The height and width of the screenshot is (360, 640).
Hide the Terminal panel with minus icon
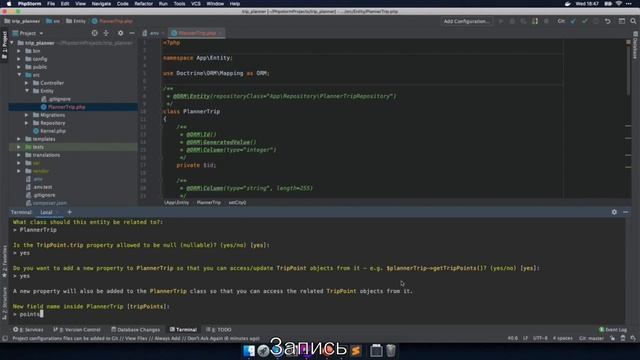(625, 212)
